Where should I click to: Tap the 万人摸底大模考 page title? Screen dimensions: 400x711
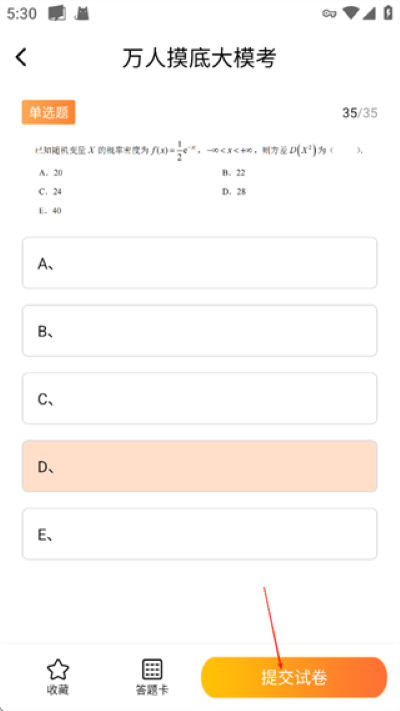click(x=199, y=58)
